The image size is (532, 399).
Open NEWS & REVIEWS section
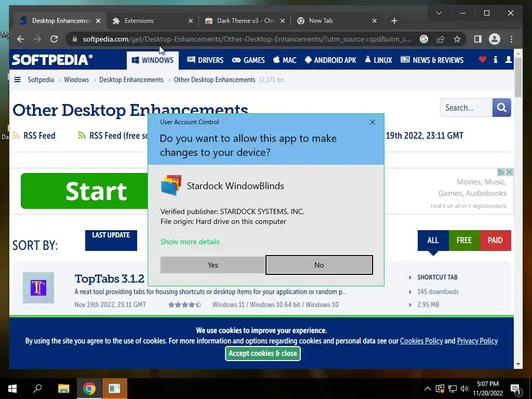(x=432, y=60)
